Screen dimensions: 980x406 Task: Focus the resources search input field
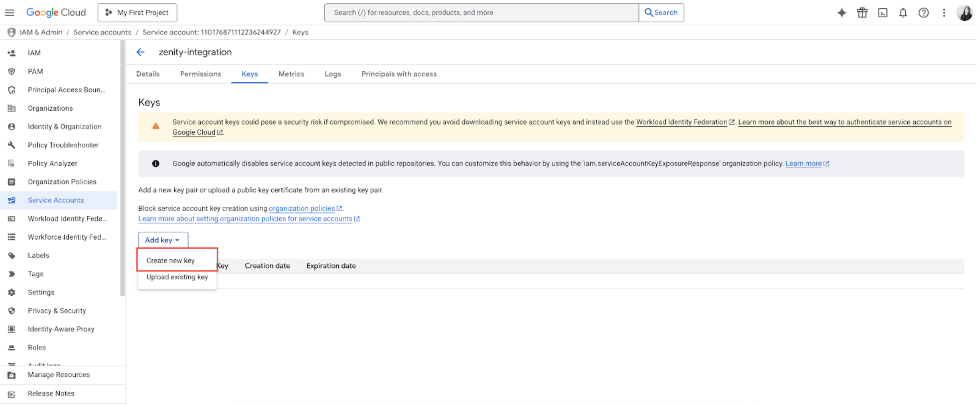pyautogui.click(x=481, y=13)
